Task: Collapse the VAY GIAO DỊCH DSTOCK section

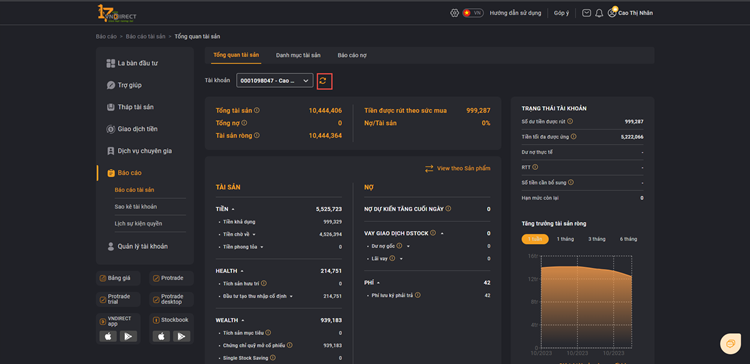Action: [442, 233]
